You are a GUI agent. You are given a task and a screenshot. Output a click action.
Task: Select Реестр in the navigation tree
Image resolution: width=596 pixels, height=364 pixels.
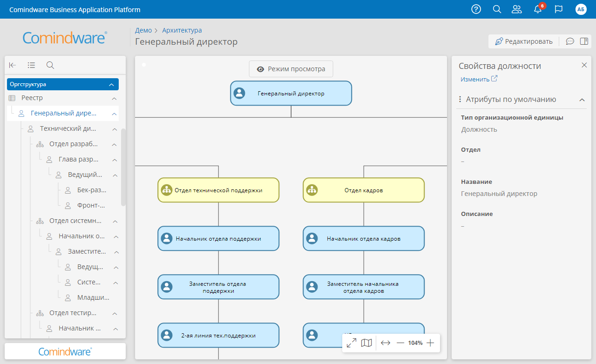click(32, 98)
